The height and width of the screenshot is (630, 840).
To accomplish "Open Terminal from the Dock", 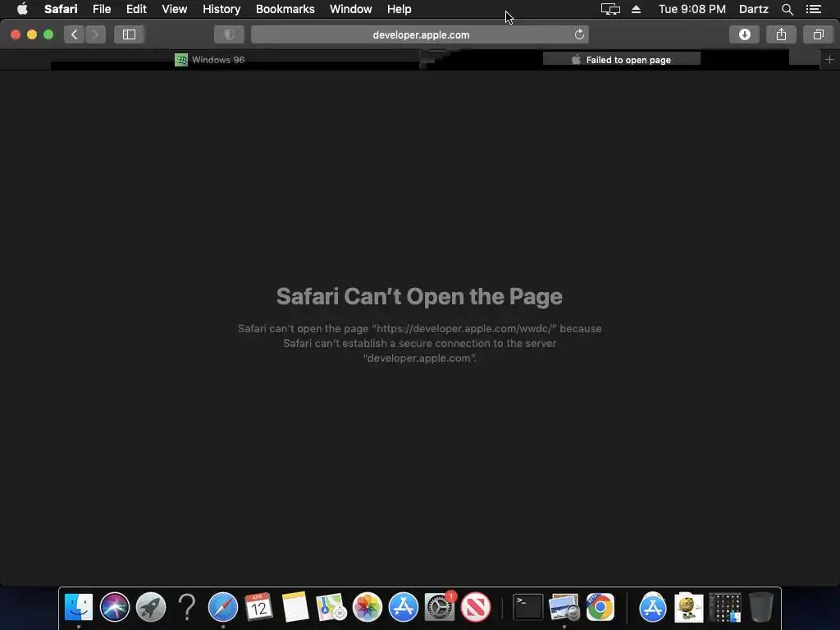I will pyautogui.click(x=527, y=607).
